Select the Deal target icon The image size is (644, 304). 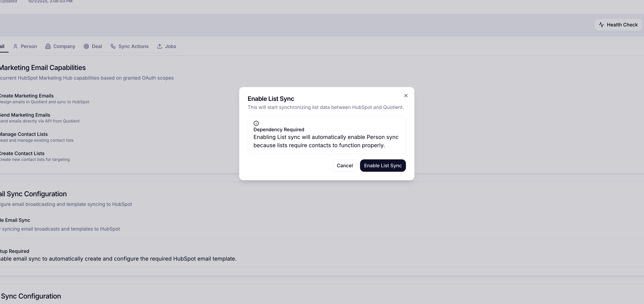86,46
